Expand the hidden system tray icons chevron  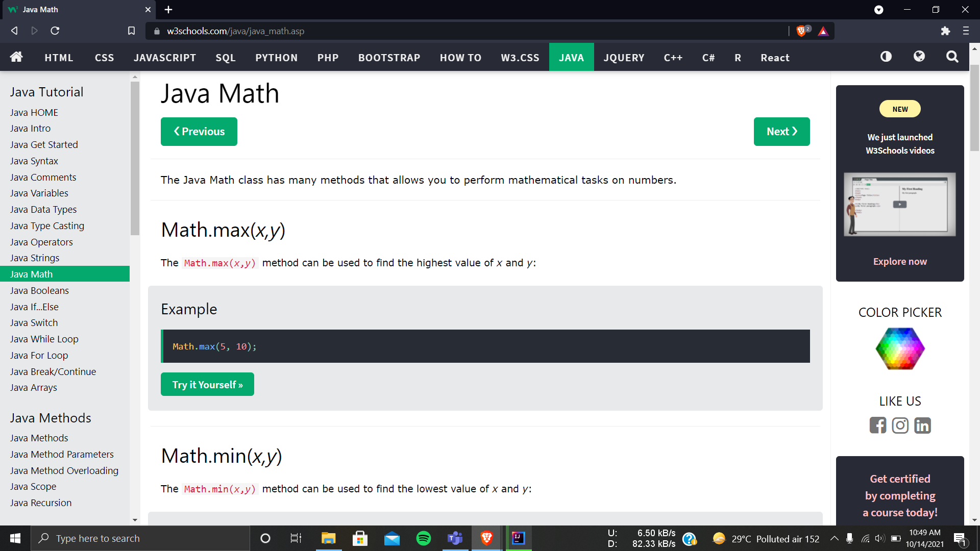tap(834, 538)
